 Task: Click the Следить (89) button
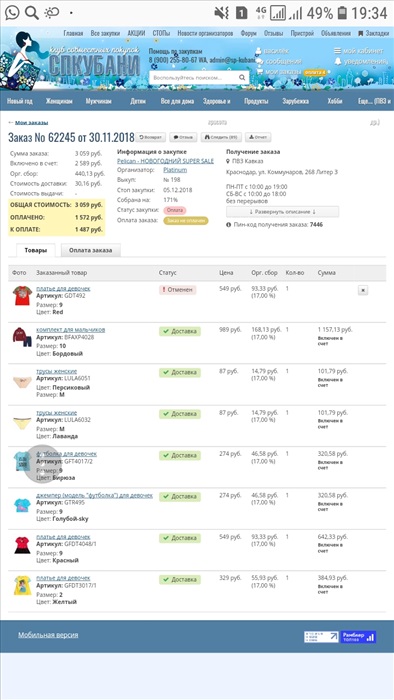(220, 138)
